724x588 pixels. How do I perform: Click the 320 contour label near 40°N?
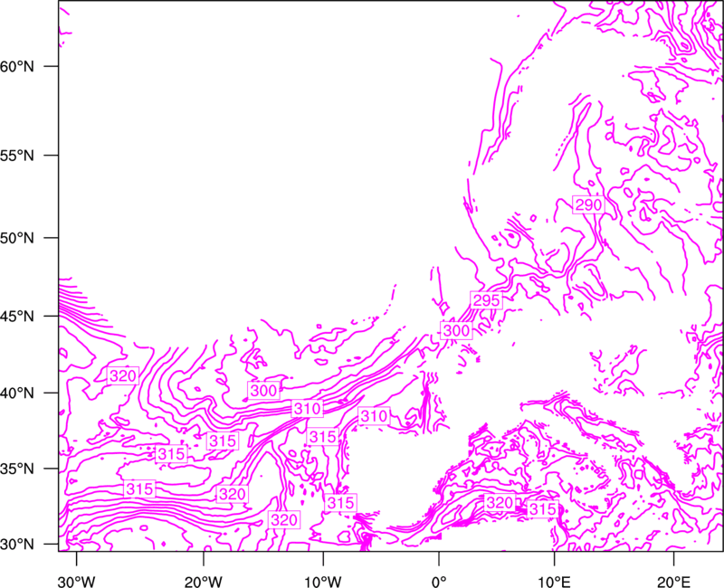(123, 375)
